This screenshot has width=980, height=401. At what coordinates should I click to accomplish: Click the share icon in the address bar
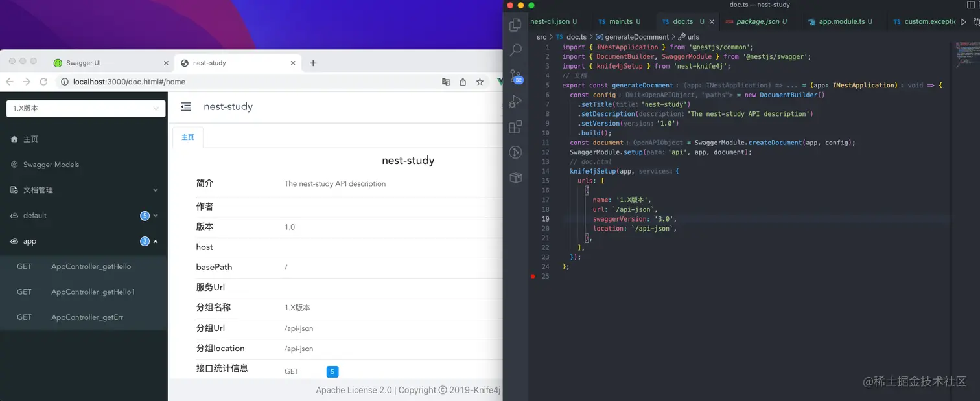463,82
